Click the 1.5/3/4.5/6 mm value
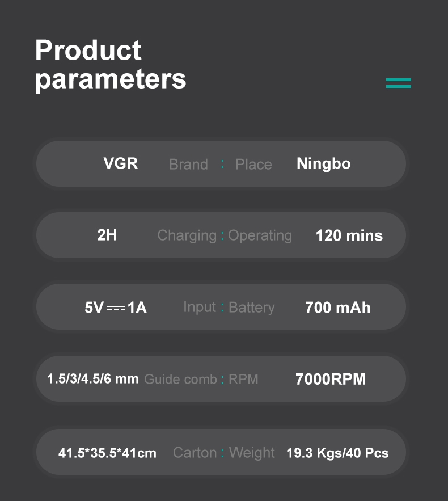Screen dimensions: 448x501 click(x=92, y=378)
